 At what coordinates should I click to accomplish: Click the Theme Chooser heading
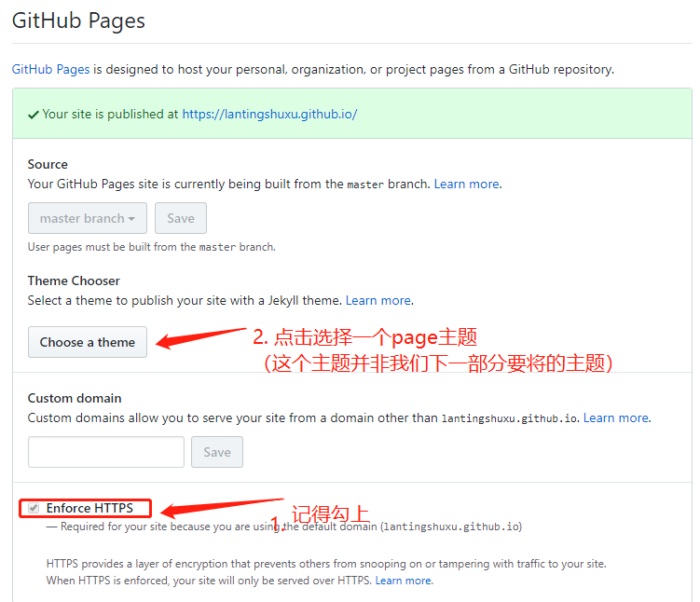74,280
